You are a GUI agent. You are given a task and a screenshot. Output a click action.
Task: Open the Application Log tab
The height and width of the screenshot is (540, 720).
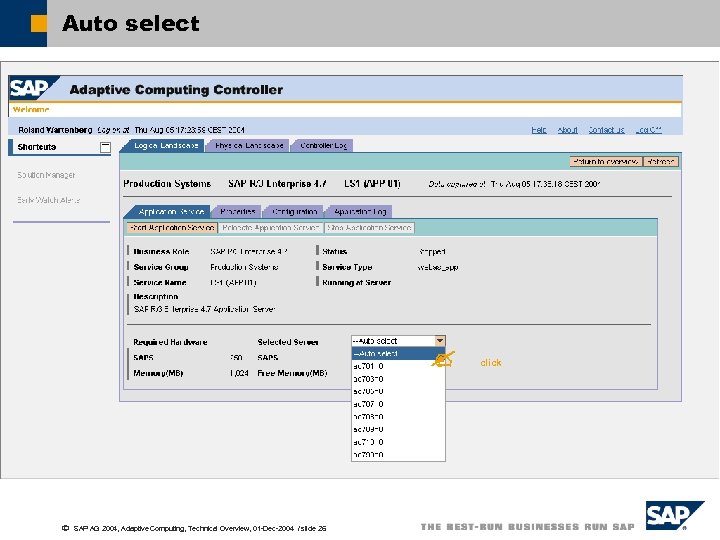(360, 212)
